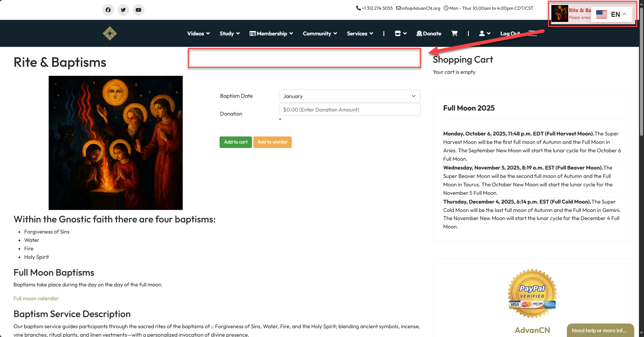Open the Need help or more info chat
Viewport: 644px width, 337px height.
(600, 330)
